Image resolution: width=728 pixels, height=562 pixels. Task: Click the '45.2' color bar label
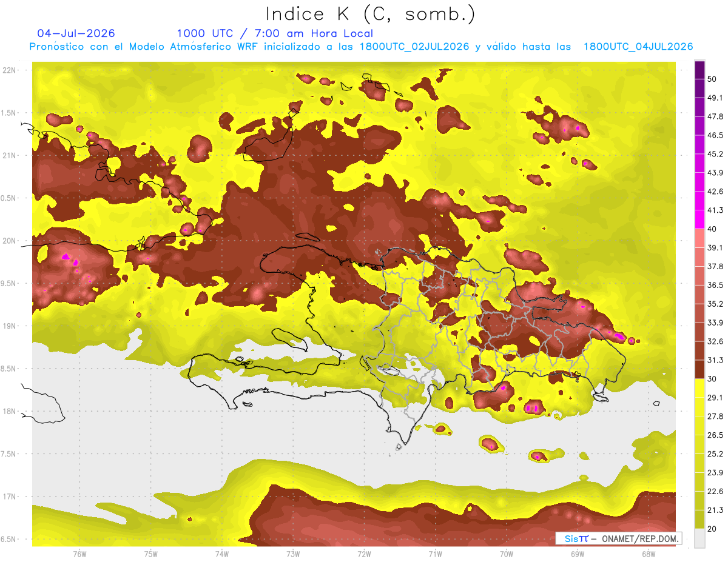[715, 154]
